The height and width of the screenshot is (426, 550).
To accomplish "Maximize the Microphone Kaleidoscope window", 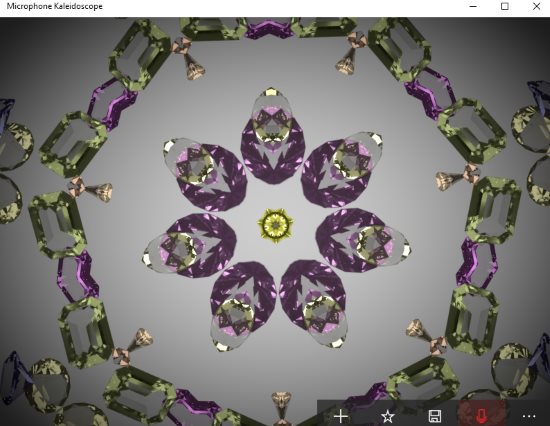I will pyautogui.click(x=504, y=6).
